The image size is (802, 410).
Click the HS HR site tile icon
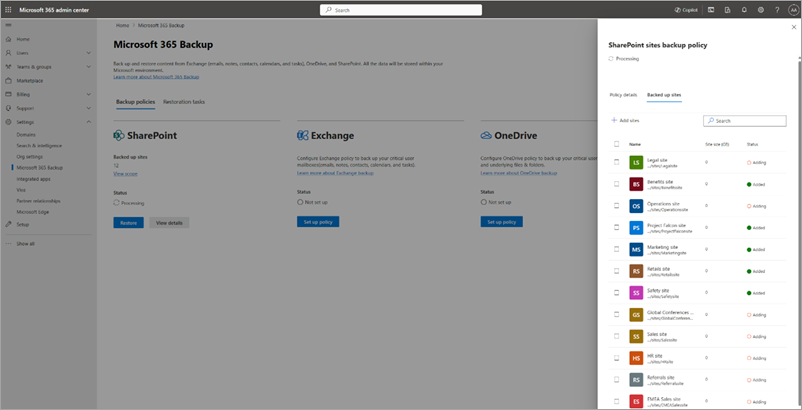[636, 358]
